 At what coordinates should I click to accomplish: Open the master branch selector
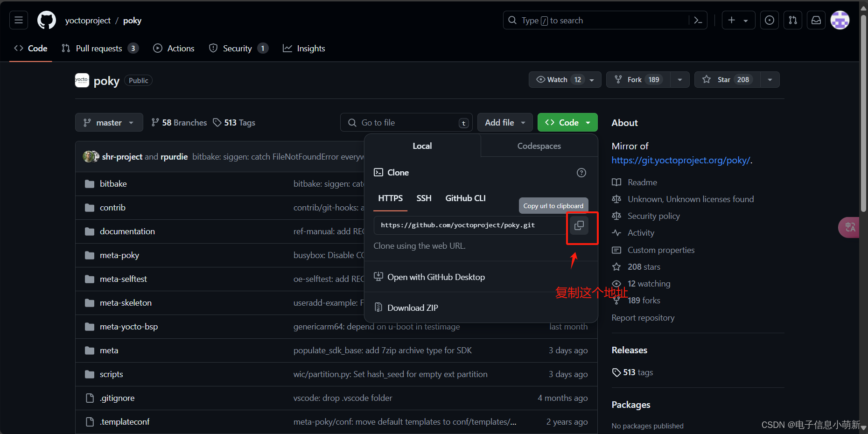pyautogui.click(x=109, y=122)
